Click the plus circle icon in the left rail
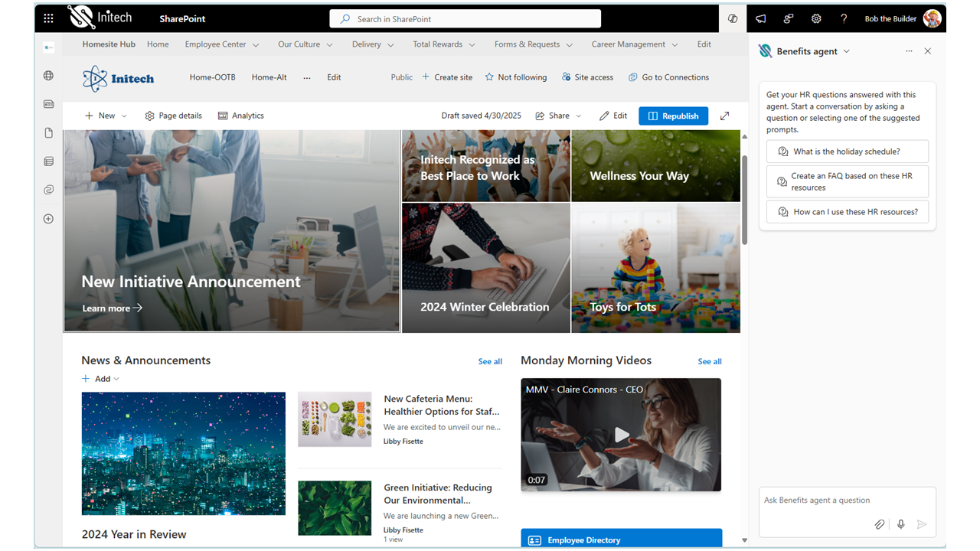Image resolution: width=980 pixels, height=551 pixels. 48,219
